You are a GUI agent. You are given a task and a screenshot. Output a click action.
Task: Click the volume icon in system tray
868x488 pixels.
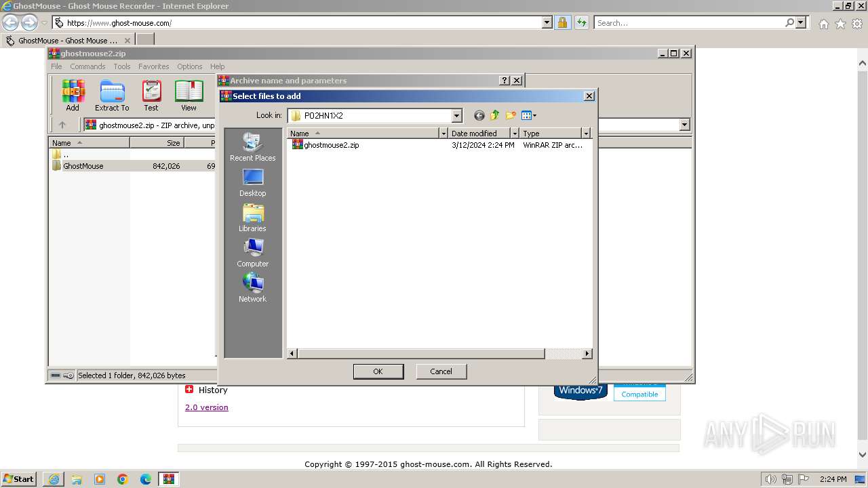coord(771,479)
